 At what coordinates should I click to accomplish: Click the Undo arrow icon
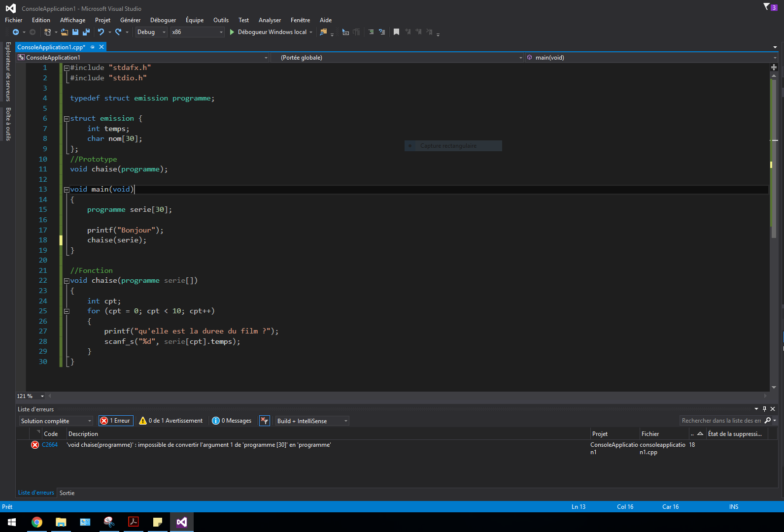(101, 32)
